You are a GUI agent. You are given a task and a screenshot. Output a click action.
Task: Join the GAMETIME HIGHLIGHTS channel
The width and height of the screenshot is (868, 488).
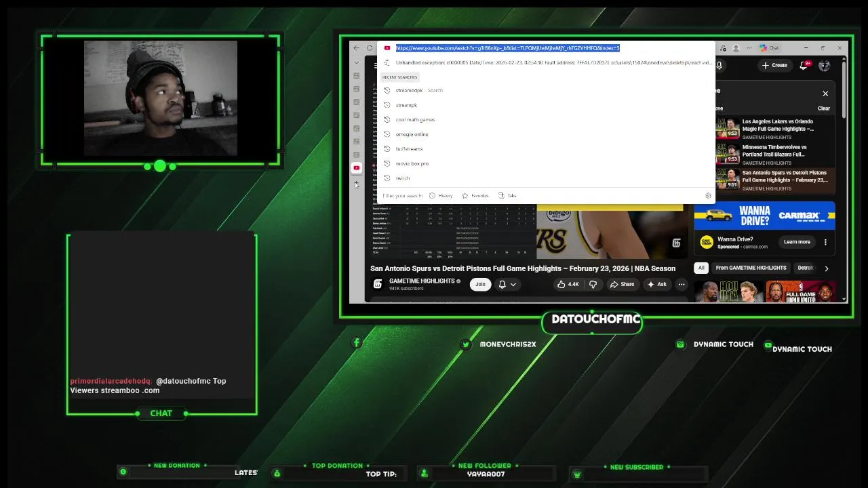[480, 284]
